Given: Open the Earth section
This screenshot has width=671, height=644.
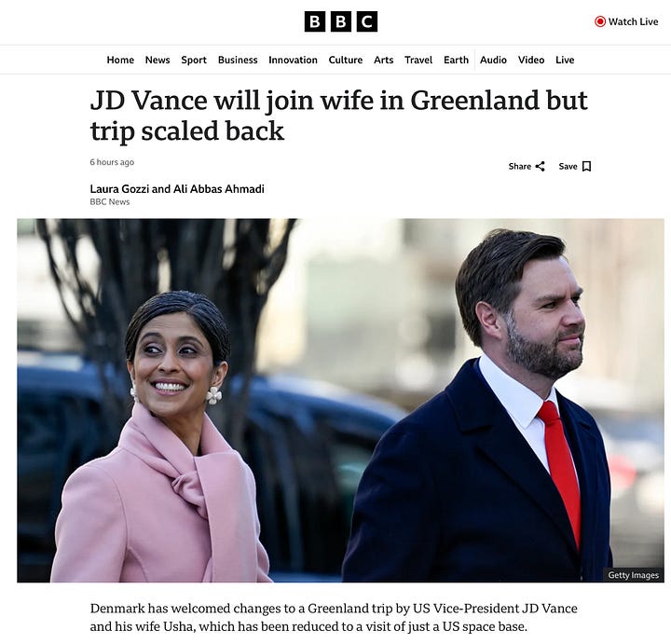Looking at the screenshot, I should [x=456, y=60].
